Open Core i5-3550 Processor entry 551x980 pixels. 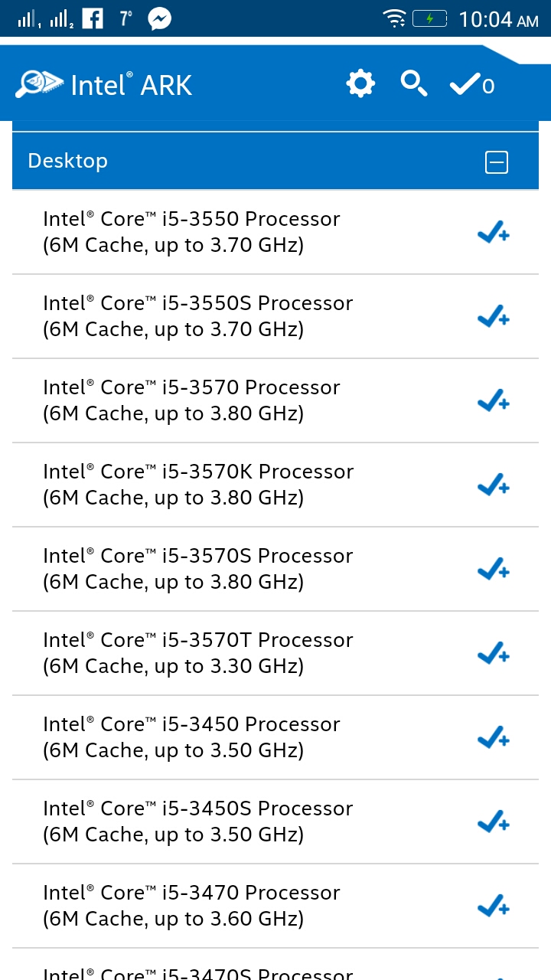pos(191,232)
